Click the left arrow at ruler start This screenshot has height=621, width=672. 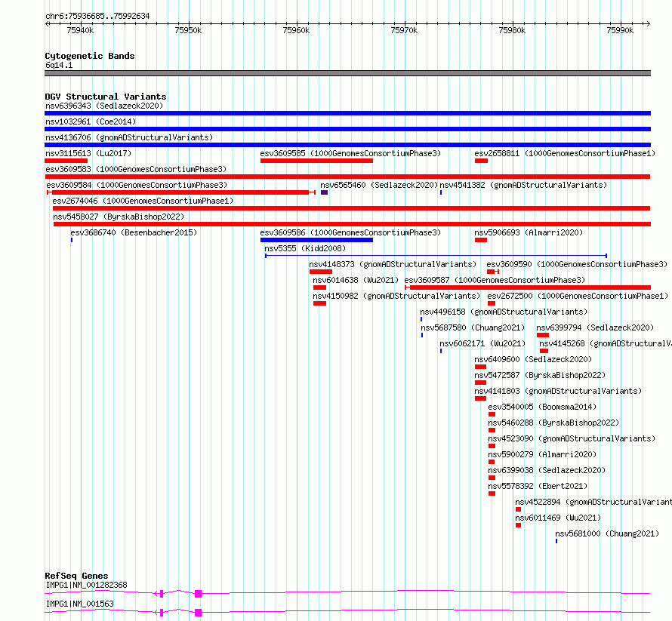tap(47, 24)
